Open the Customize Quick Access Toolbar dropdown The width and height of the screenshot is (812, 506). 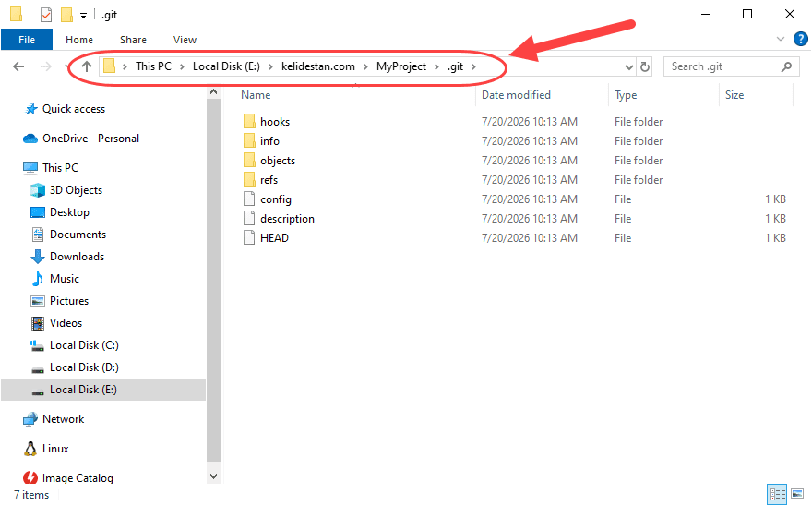(83, 16)
